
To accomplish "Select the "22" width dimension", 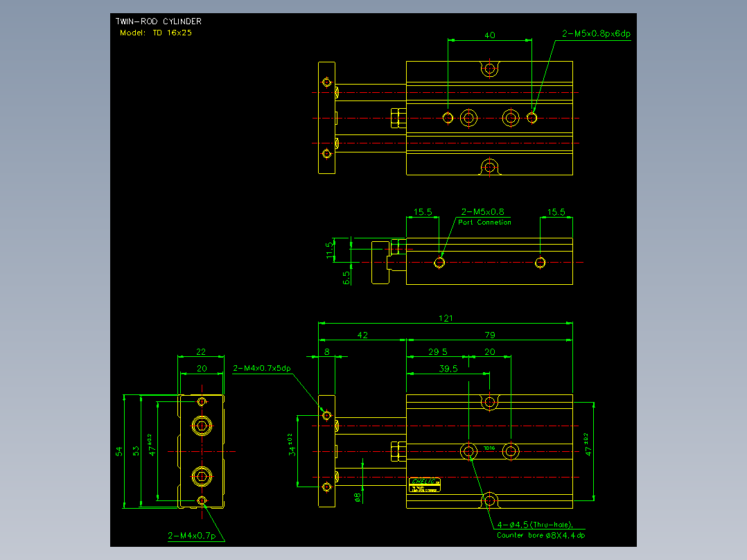I will 201,351.
